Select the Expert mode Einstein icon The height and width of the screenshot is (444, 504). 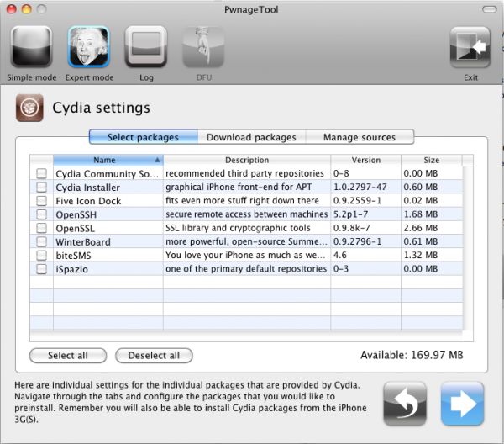tap(89, 47)
